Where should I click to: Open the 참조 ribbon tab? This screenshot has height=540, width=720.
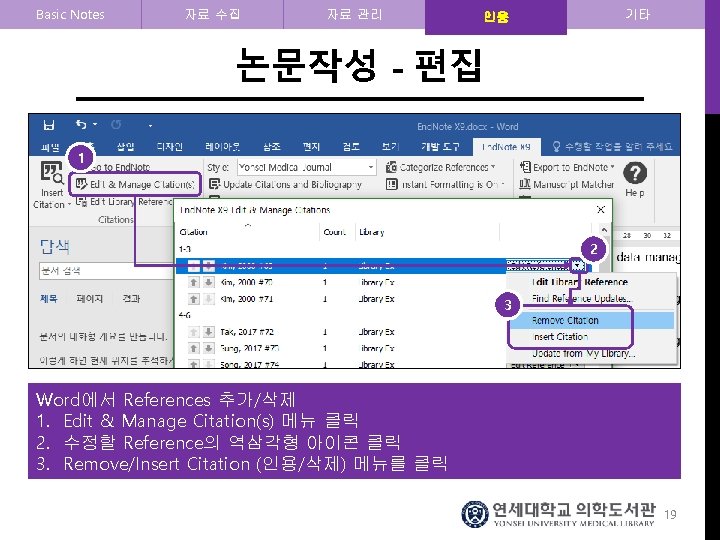click(x=271, y=146)
